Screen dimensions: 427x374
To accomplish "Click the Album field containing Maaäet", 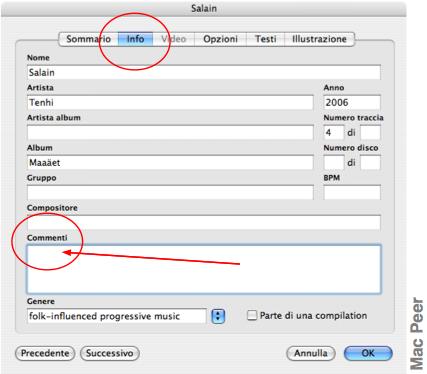I will [x=170, y=162].
